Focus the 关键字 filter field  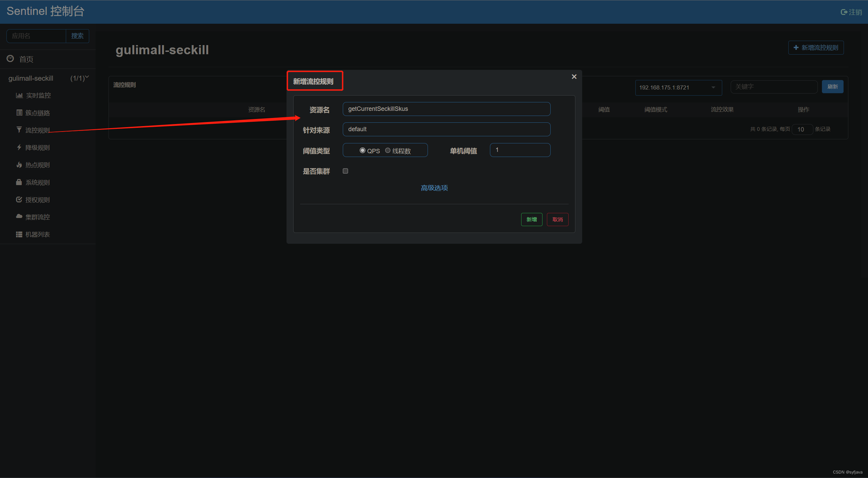[774, 87]
